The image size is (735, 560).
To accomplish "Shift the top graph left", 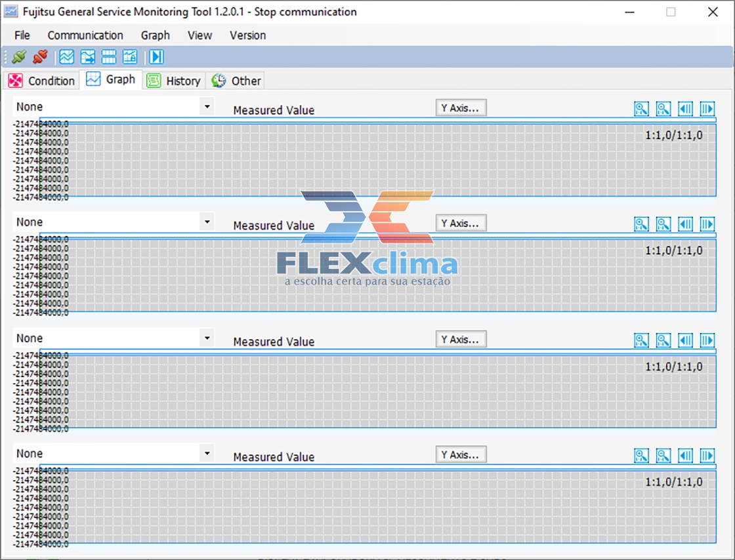I will pyautogui.click(x=685, y=109).
